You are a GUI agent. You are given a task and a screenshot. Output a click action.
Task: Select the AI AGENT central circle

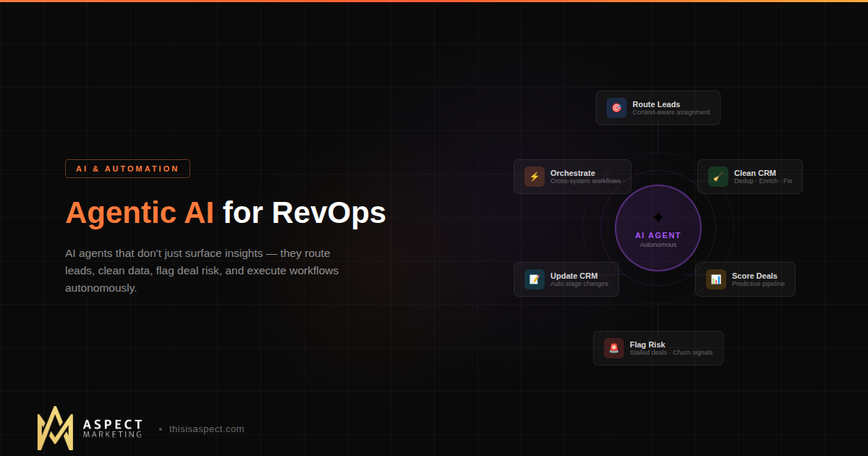coord(658,228)
